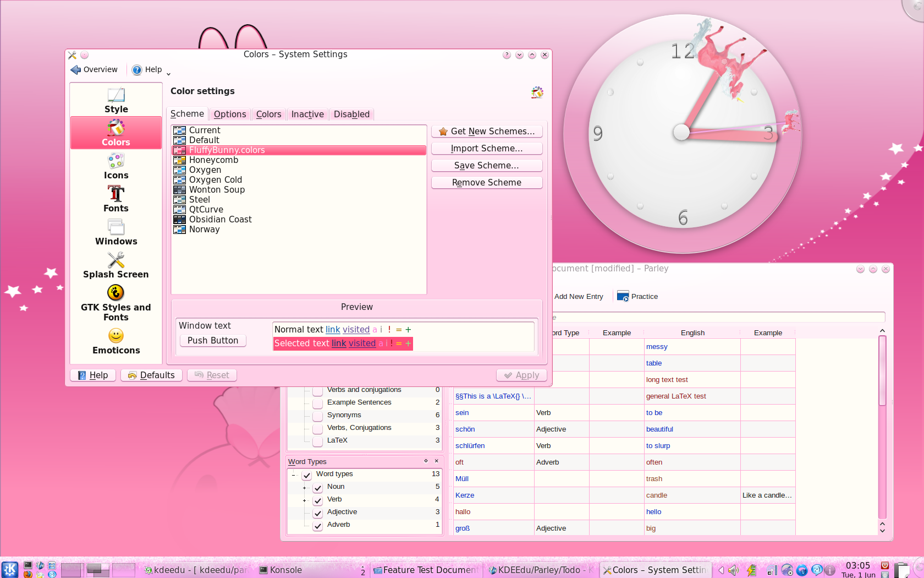Click the 'beautiful' cell in Parley table
Image resolution: width=924 pixels, height=578 pixels.
(x=692, y=429)
